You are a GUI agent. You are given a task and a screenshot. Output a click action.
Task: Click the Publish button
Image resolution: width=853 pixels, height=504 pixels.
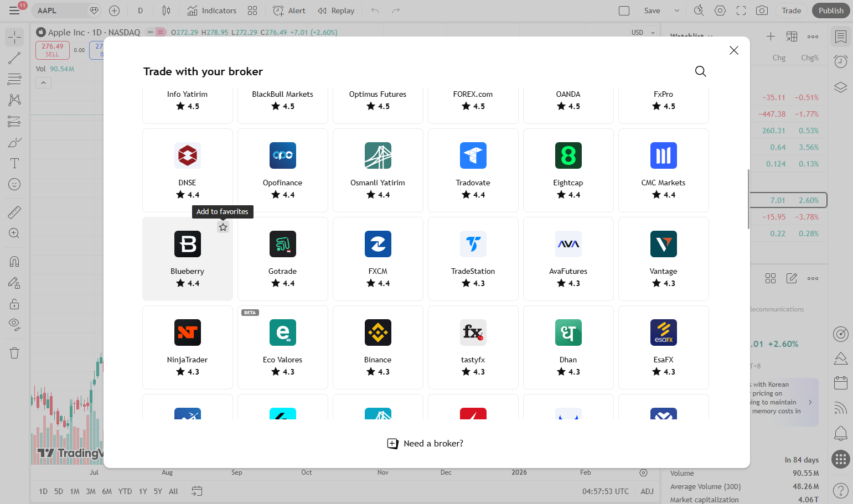point(831,11)
